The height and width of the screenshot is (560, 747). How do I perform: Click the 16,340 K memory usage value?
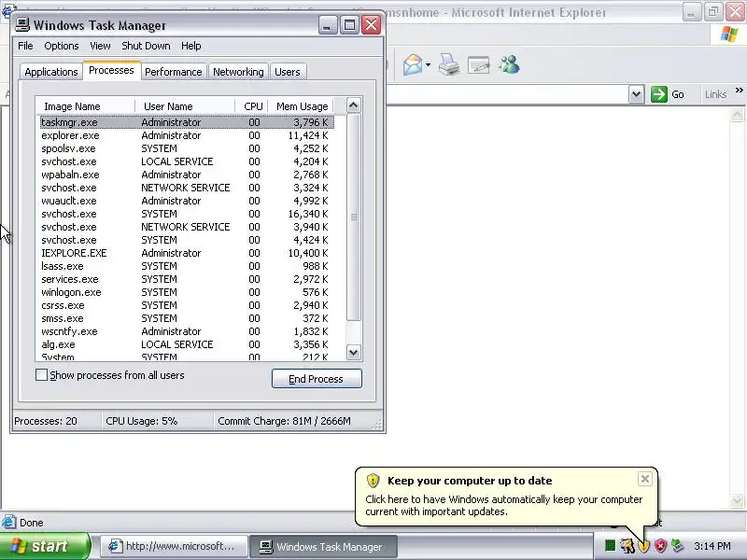[308, 214]
